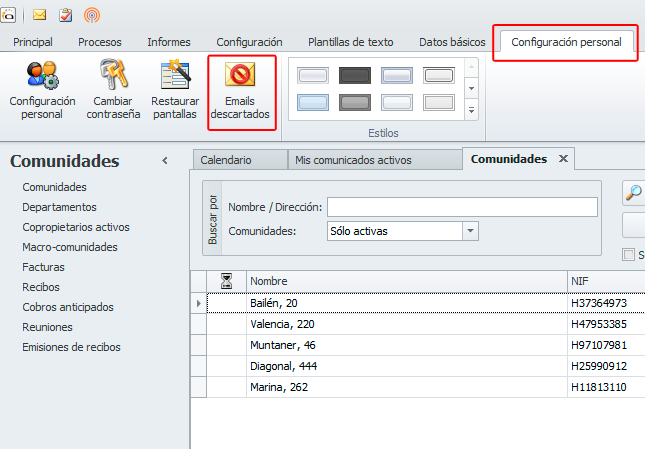This screenshot has width=645, height=449.
Task: Select the Configuración personal ribbon tab
Action: coord(566,42)
